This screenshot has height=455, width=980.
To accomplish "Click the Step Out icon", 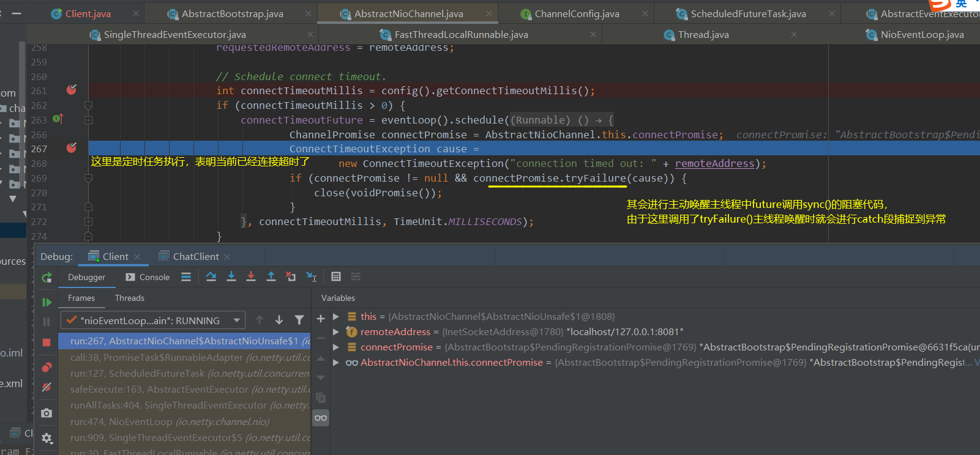I will pos(271,277).
